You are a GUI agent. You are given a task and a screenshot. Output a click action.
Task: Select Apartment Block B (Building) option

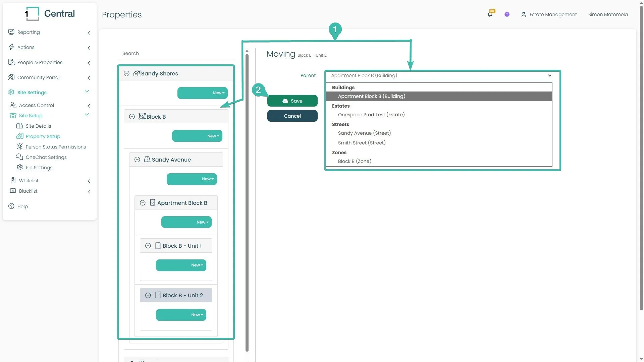[x=439, y=96]
